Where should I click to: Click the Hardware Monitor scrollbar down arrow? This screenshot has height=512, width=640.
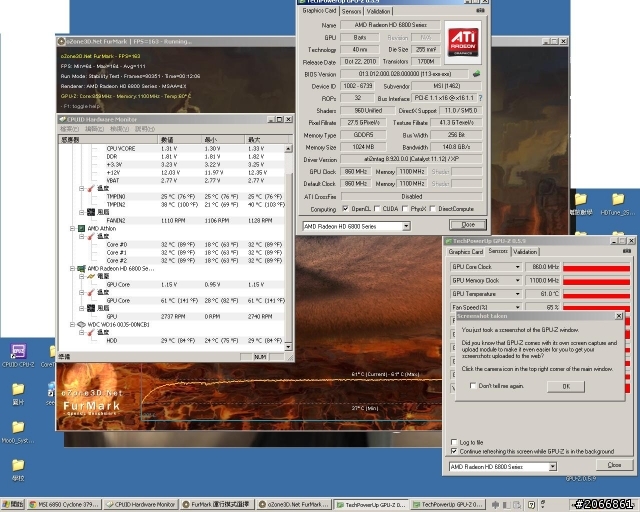[288, 347]
